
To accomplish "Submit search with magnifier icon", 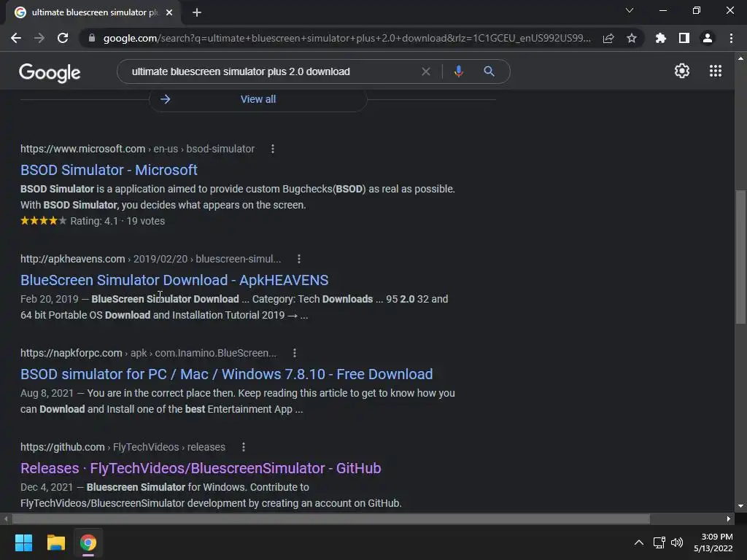I will 489,71.
